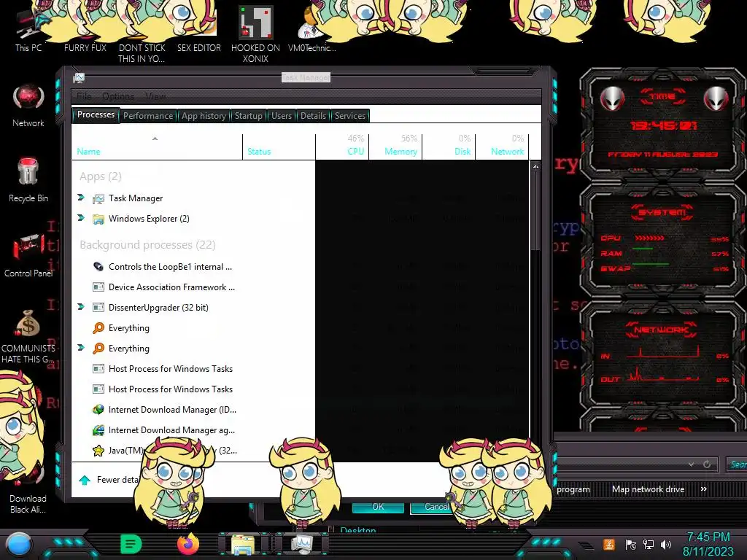Click the DissenterUpgrader process icon

(98, 308)
